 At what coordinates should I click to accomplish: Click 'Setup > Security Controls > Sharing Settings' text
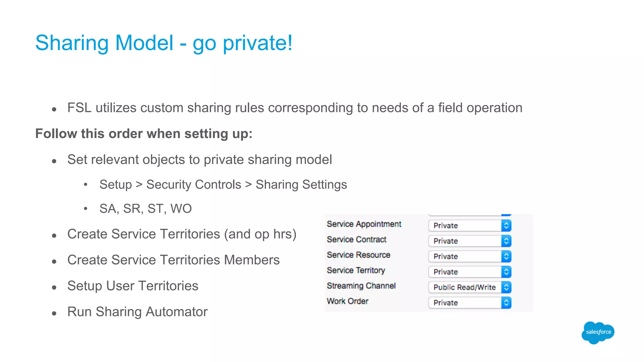tap(223, 184)
